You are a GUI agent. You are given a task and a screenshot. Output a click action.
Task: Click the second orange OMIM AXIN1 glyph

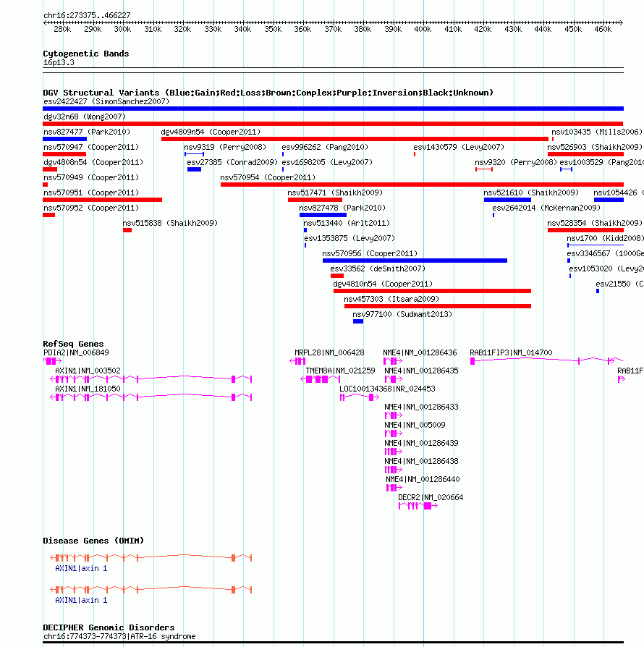(151, 590)
